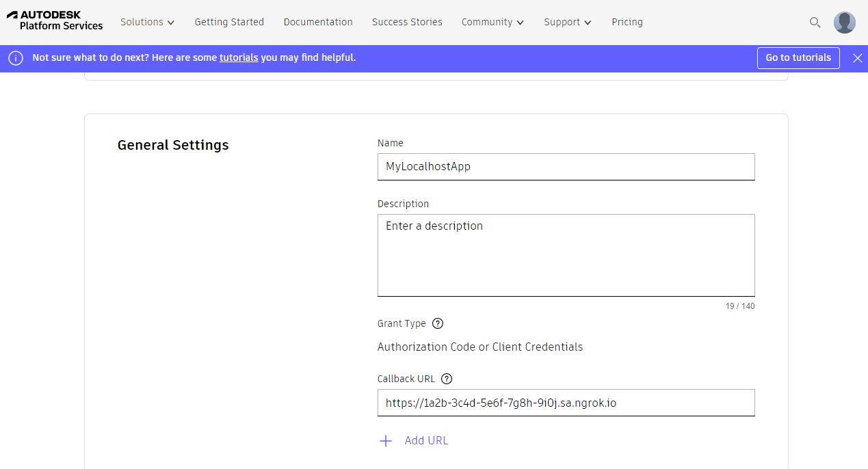Click into the Description text area
This screenshot has width=868, height=469.
[x=566, y=255]
